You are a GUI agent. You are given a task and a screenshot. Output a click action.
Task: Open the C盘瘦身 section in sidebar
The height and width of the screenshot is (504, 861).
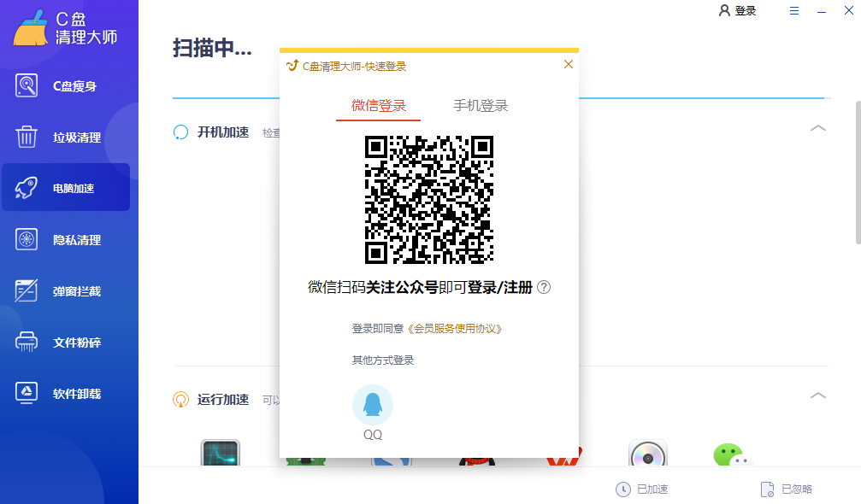[66, 86]
